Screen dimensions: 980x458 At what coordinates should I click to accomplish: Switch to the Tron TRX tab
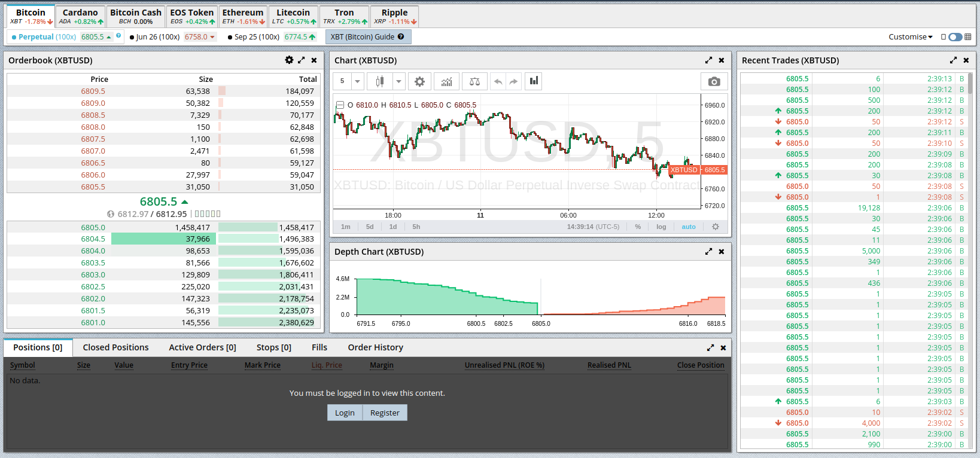pyautogui.click(x=344, y=17)
